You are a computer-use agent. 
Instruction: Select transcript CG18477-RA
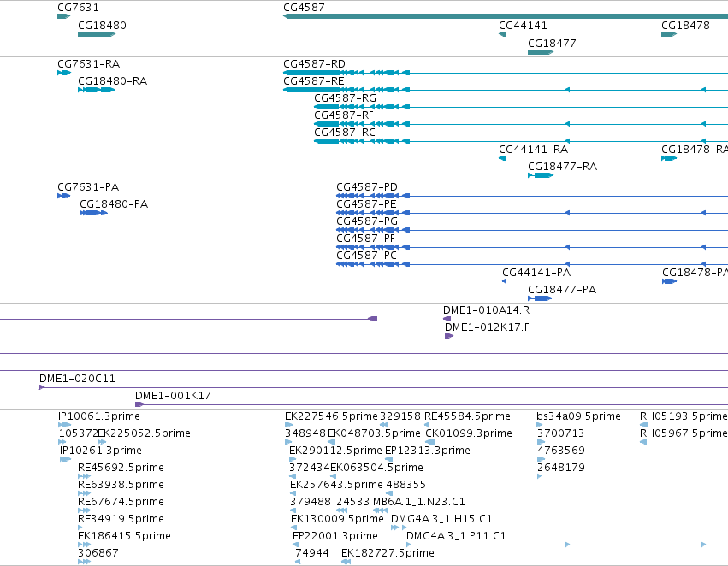click(x=562, y=167)
